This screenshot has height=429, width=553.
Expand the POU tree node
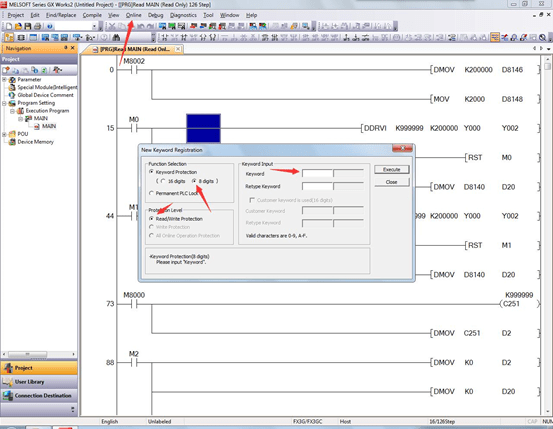tap(4, 134)
